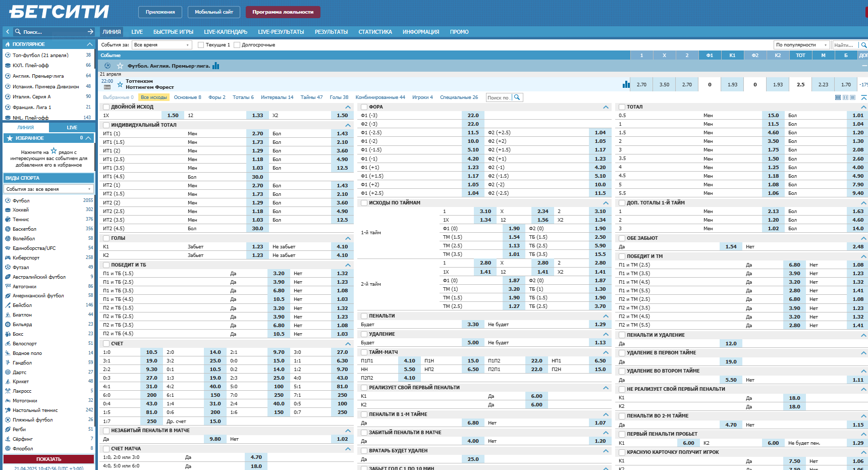Screen dimensions: 868x470
Task: Collapse the Пенальти market section
Action: [606, 316]
